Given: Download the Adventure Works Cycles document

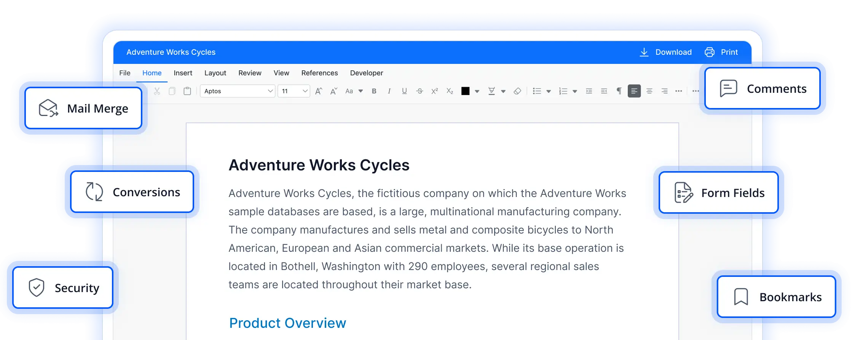Looking at the screenshot, I should tap(666, 52).
